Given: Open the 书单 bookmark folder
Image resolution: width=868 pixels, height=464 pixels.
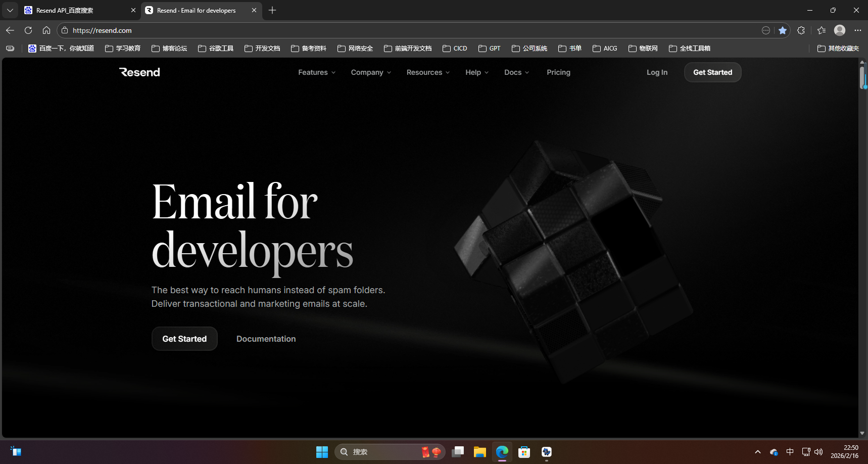Looking at the screenshot, I should pos(570,49).
